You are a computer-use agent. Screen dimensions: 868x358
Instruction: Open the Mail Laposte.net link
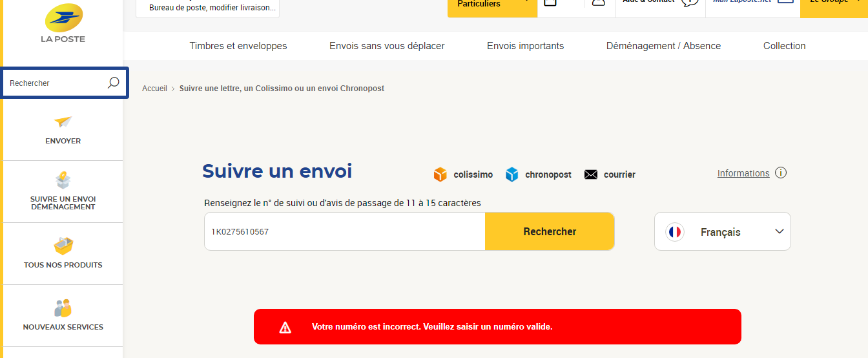752,3
